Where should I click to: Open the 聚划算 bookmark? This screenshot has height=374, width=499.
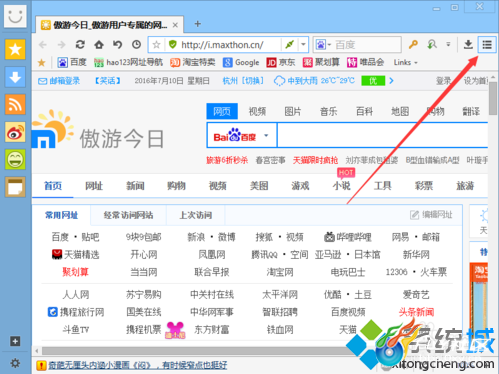pyautogui.click(x=321, y=62)
